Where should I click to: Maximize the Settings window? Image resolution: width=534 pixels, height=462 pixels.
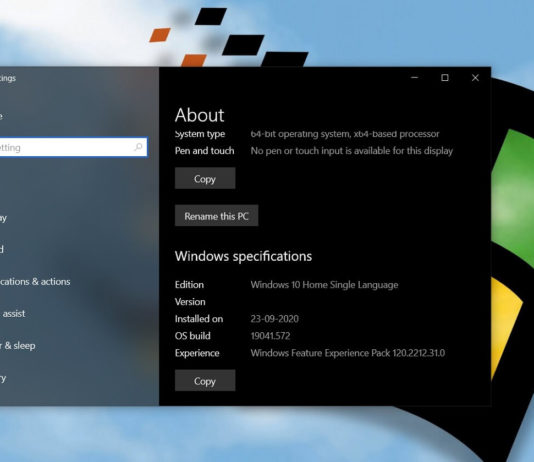[x=445, y=78]
